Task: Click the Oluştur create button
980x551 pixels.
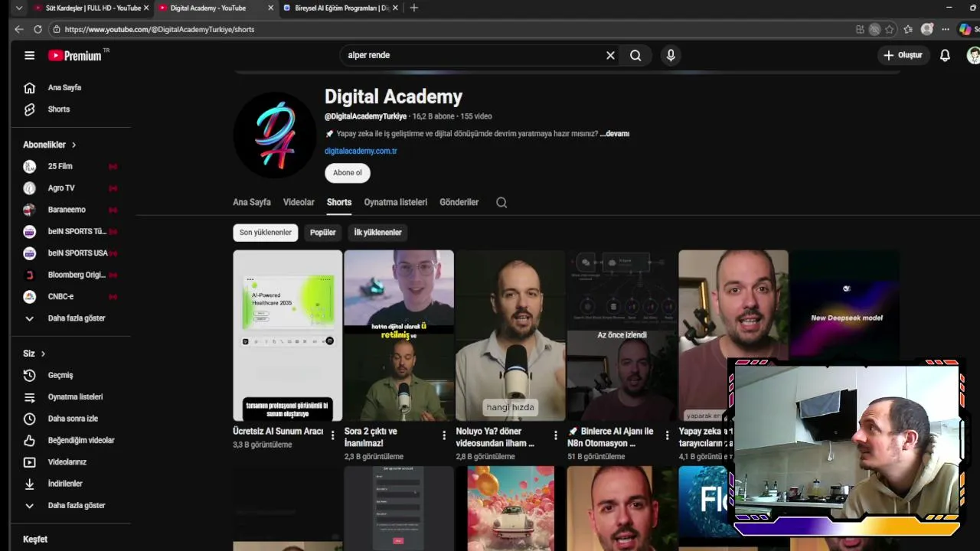Action: [x=903, y=55]
